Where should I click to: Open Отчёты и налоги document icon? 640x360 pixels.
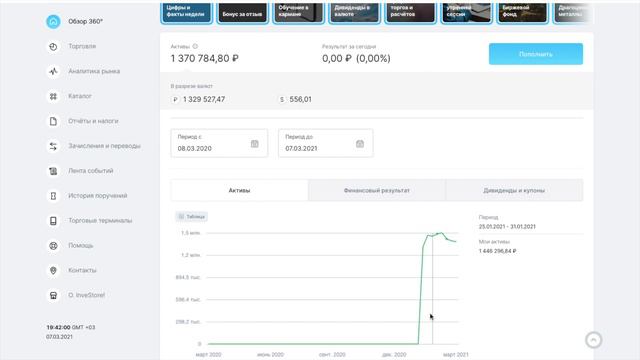[53, 121]
